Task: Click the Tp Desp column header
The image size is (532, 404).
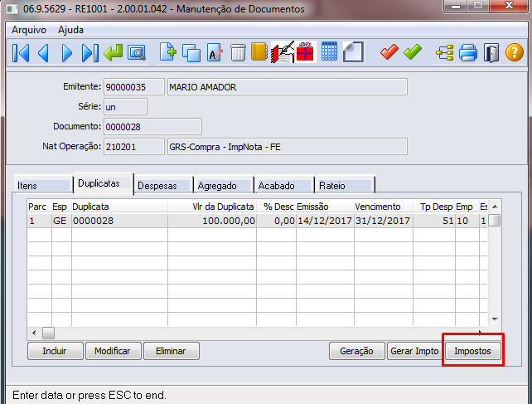Action: 434,207
